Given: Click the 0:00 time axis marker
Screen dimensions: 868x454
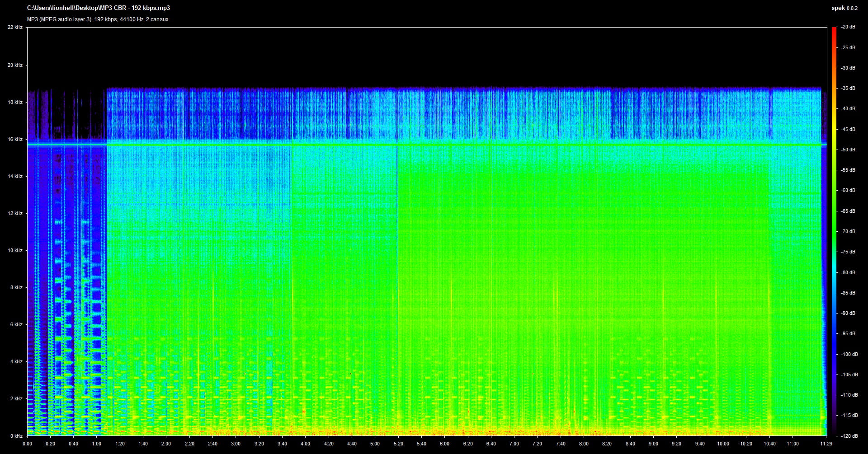Looking at the screenshot, I should tap(27, 444).
